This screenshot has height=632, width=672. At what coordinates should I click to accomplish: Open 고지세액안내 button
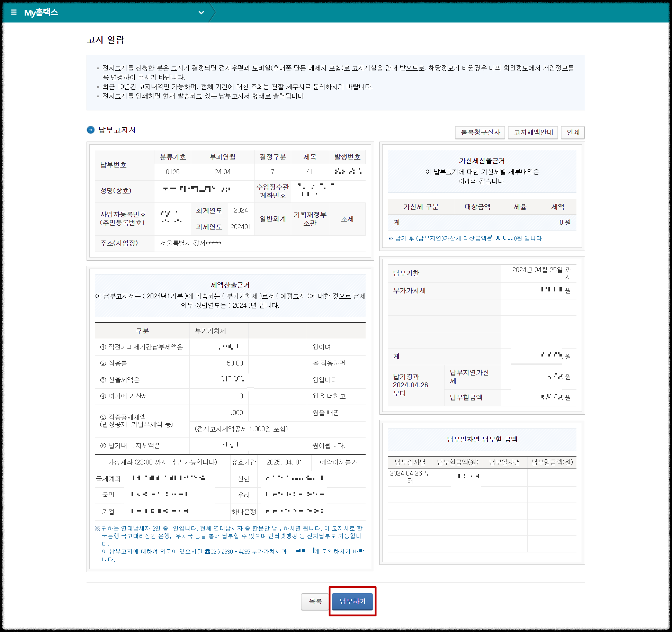pyautogui.click(x=533, y=133)
